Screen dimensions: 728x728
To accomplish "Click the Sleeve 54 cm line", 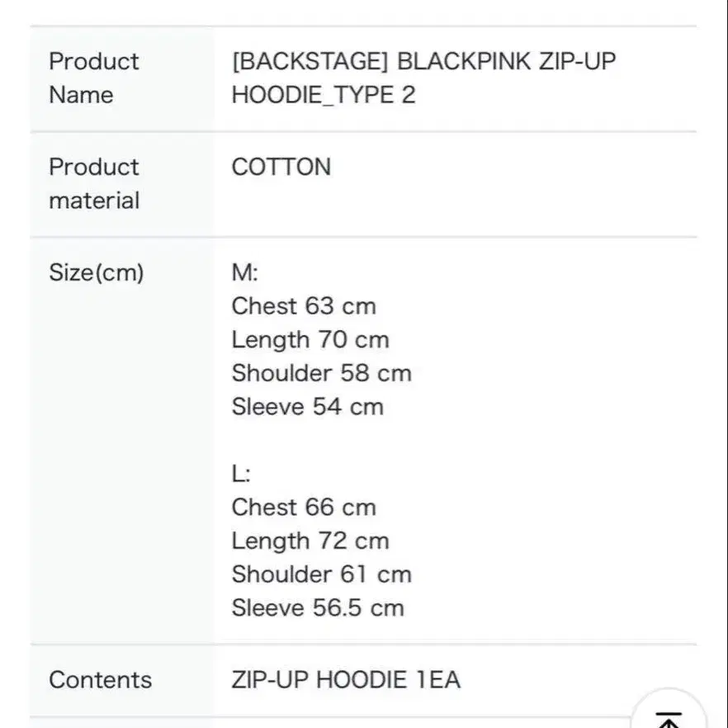I will [x=307, y=407].
